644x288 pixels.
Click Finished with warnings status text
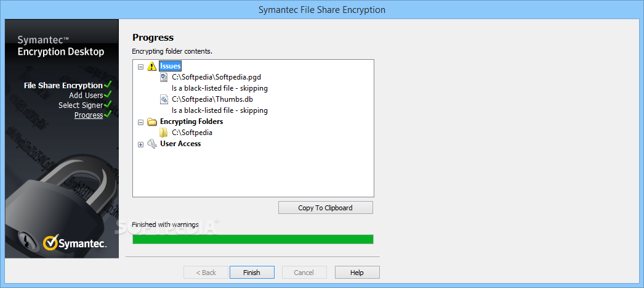(165, 224)
